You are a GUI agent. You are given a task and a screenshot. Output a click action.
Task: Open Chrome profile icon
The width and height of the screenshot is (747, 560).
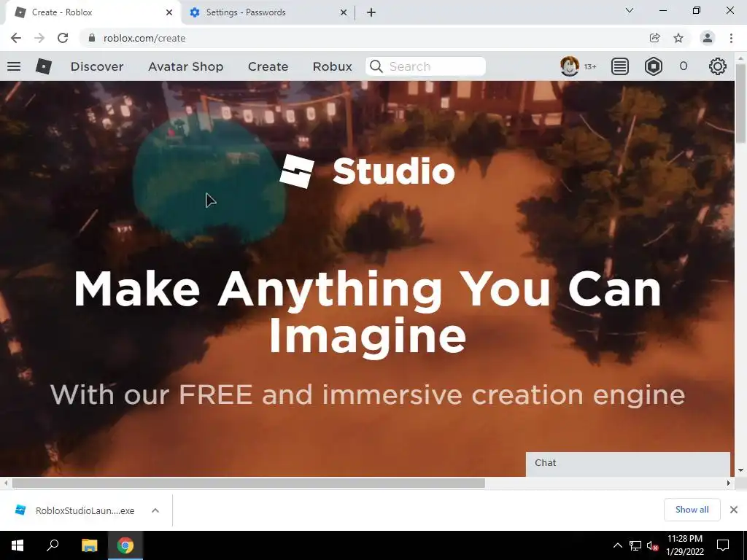(708, 38)
